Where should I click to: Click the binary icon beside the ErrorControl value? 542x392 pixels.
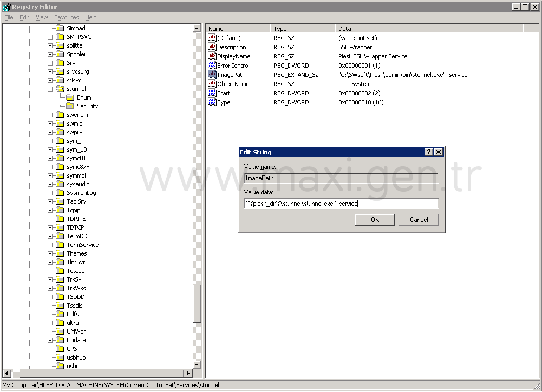pyautogui.click(x=212, y=65)
